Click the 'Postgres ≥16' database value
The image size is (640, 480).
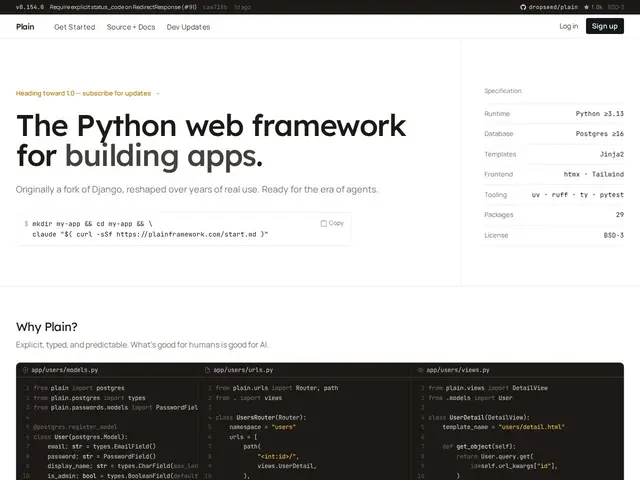pos(600,133)
